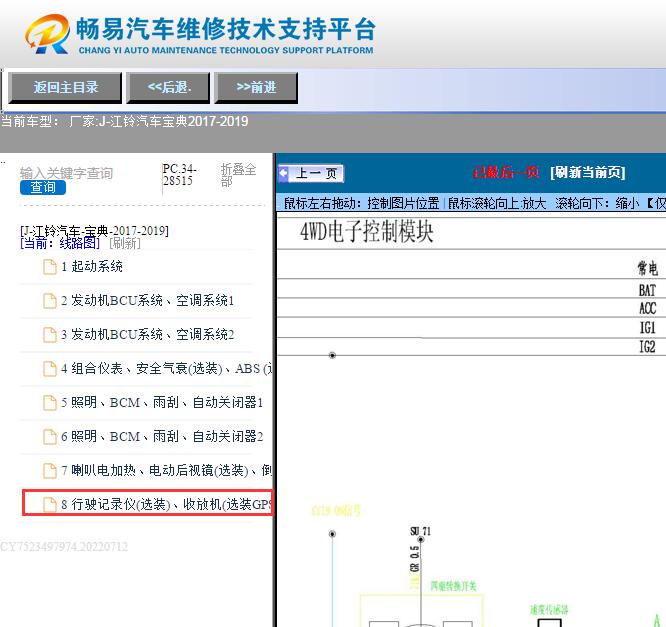Open 4 组合仪表、安全气囊(选装)
Screen dimensions: 666x627
pyautogui.click(x=166, y=368)
